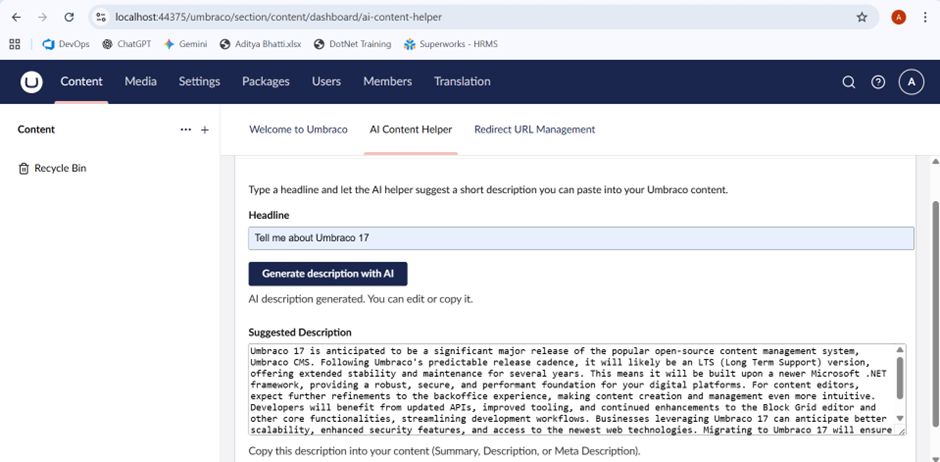Open the DevOps bookmark
Image resolution: width=940 pixels, height=462 pixels.
point(66,44)
